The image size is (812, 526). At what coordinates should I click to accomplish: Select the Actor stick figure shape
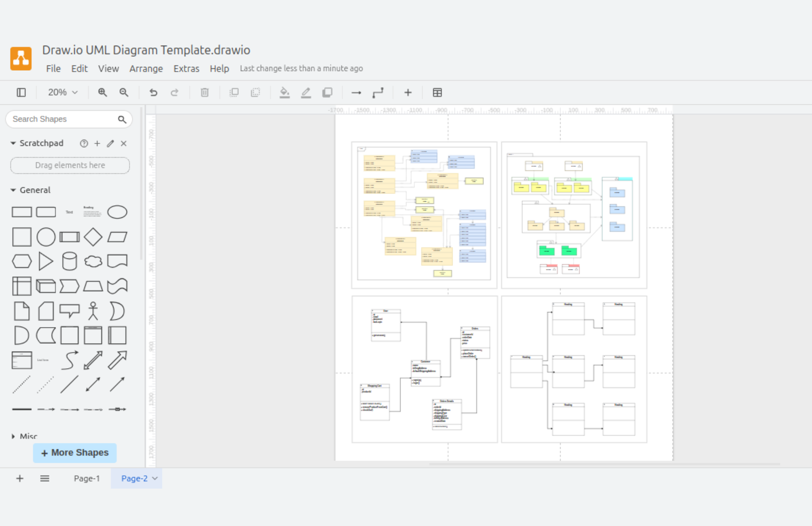pyautogui.click(x=93, y=311)
